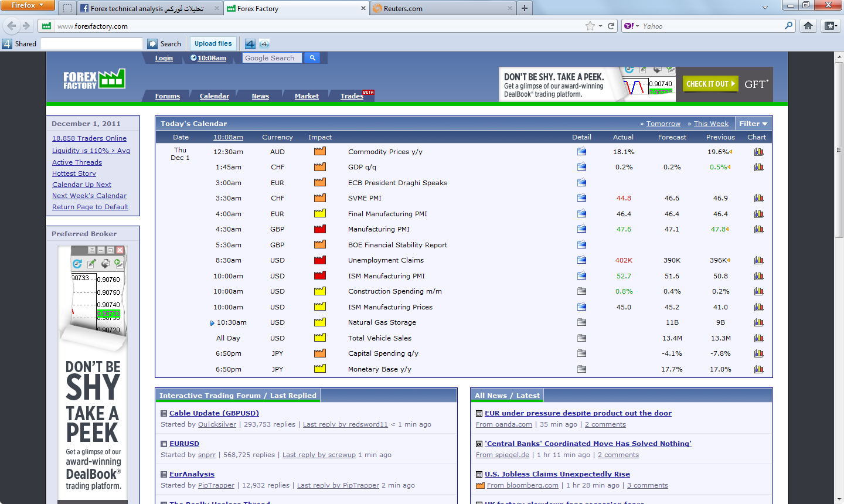Focus the Google Search field
The image size is (844, 504).
point(273,58)
